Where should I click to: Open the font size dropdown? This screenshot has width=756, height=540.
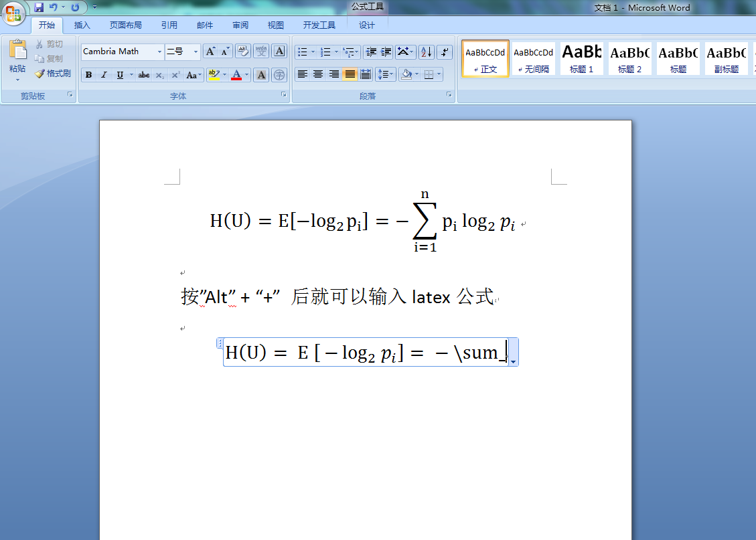point(196,51)
